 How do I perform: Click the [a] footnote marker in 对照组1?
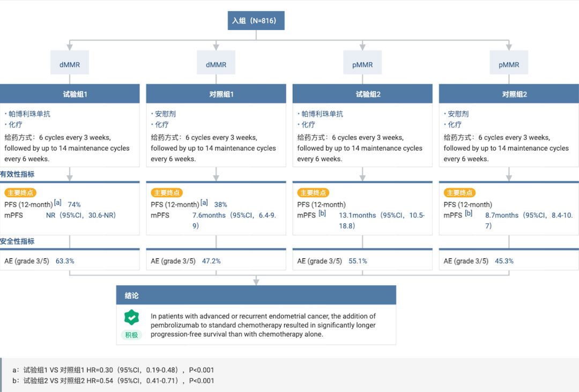204,203
